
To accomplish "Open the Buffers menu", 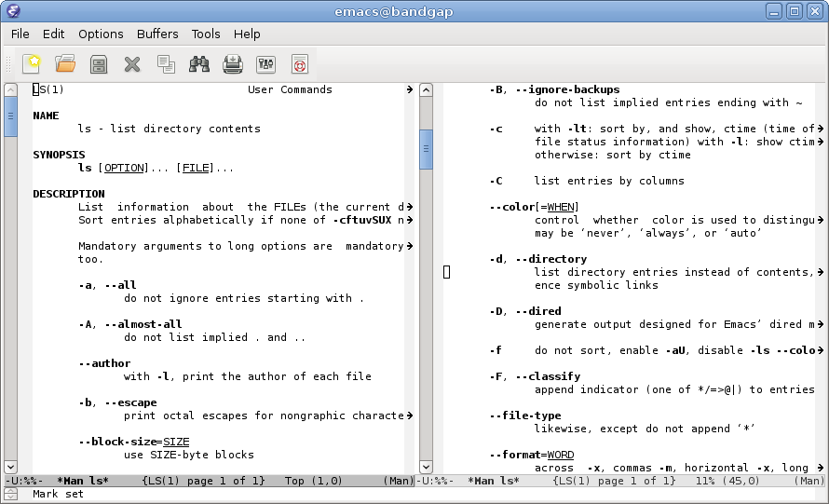I will (x=157, y=34).
